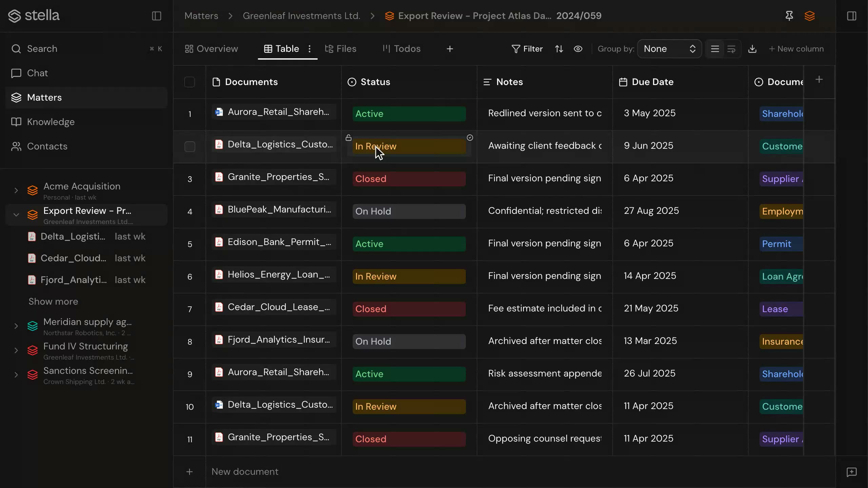Open the Group by None dropdown
This screenshot has width=868, height=488.
tap(669, 49)
